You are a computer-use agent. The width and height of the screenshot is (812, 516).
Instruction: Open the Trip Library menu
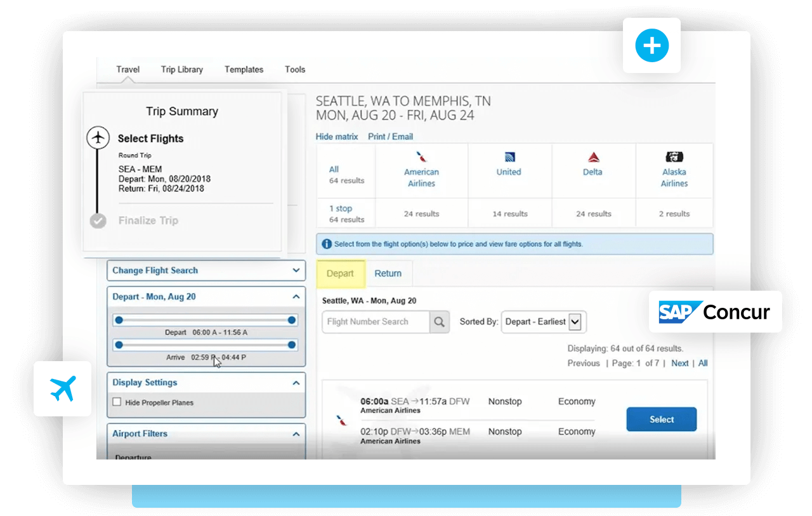click(x=181, y=69)
